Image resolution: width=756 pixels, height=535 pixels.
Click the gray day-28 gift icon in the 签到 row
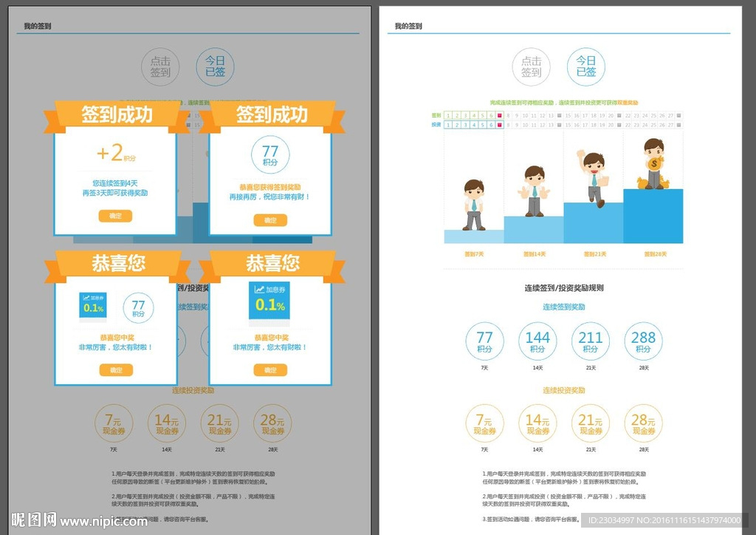679,115
